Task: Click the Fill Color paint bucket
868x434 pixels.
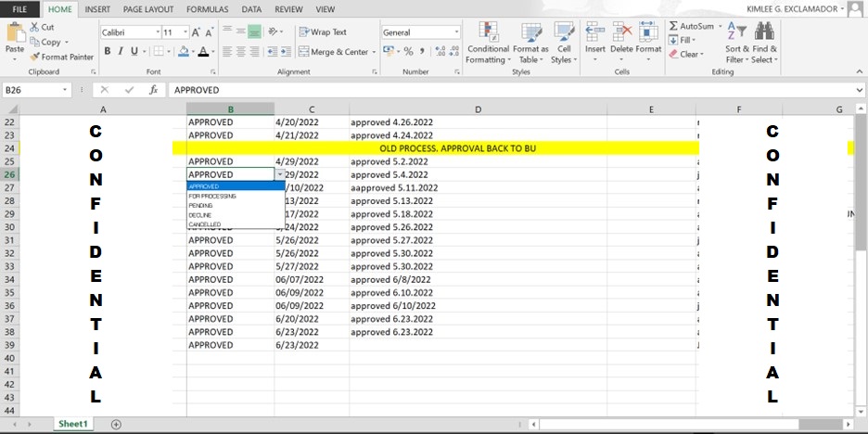Action: 184,52
